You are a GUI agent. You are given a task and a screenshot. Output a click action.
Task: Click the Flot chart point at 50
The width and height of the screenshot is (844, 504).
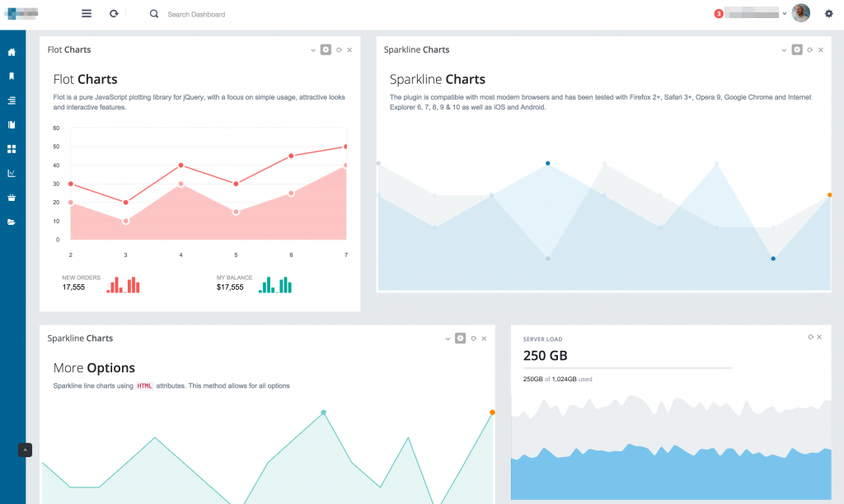(x=345, y=147)
